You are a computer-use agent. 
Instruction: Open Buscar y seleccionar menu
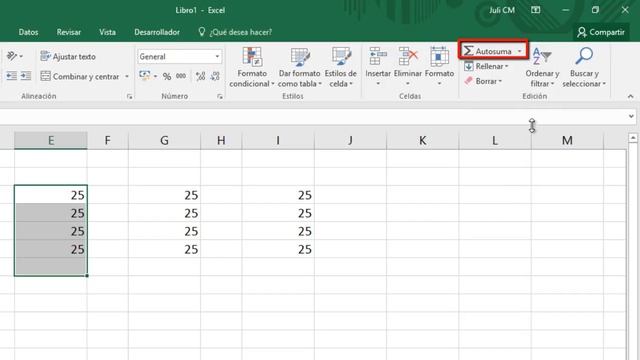584,67
